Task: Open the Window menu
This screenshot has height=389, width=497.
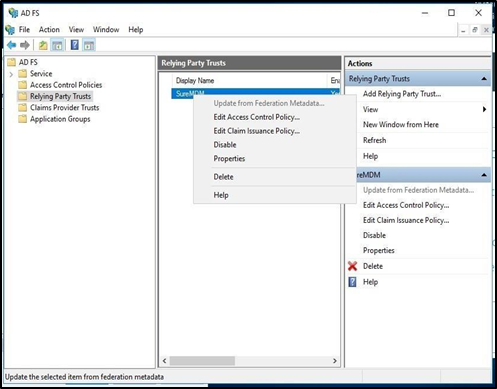Action: 106,30
